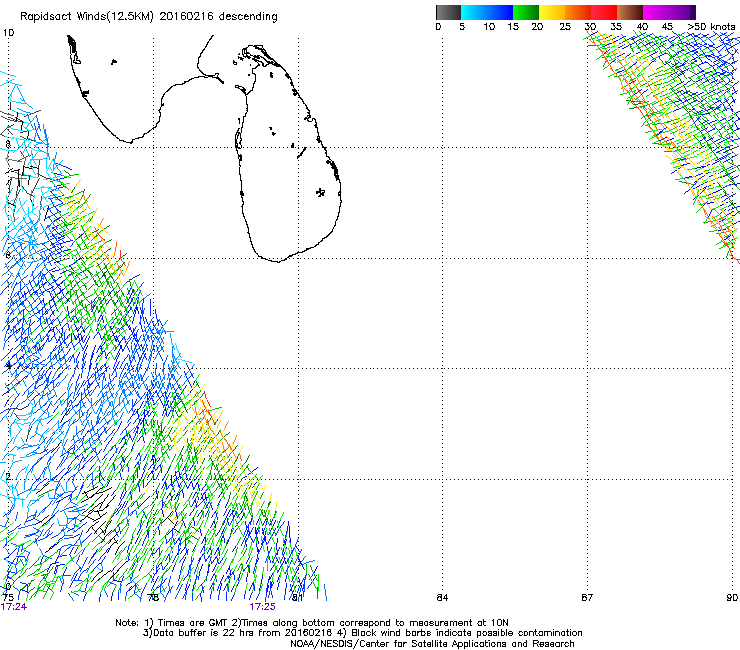Click the '>50 knots' legend label
Image resolution: width=740 pixels, height=650 pixels.
(711, 27)
